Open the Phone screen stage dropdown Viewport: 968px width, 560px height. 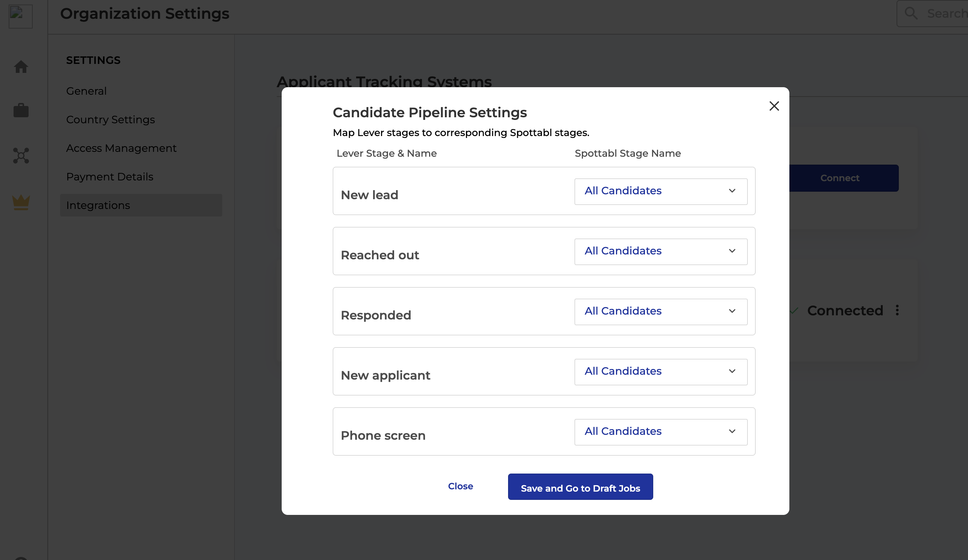click(660, 432)
